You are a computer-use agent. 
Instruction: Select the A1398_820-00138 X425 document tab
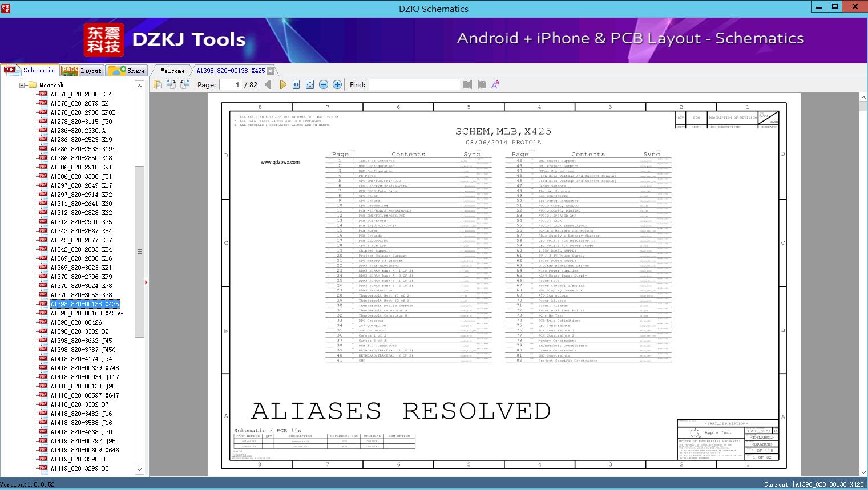point(231,71)
